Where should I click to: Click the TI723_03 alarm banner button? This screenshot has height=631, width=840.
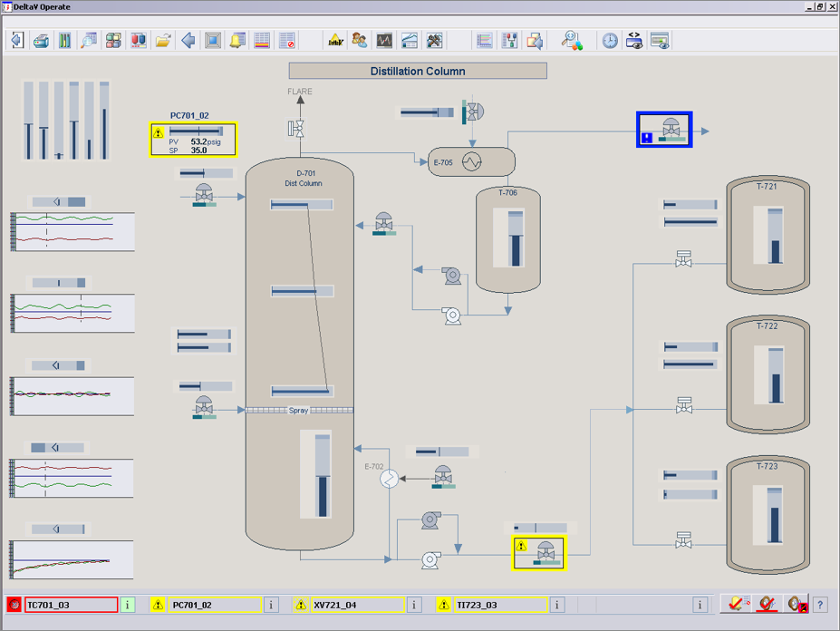[x=500, y=605]
